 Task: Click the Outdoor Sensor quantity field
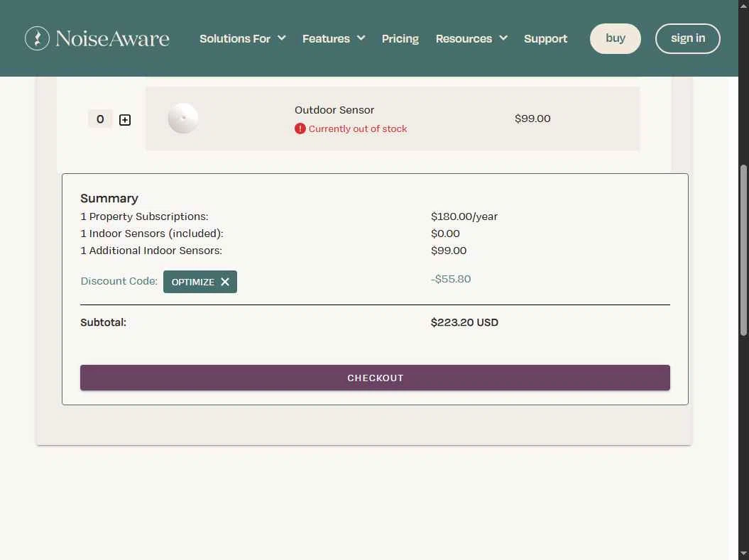pos(100,119)
